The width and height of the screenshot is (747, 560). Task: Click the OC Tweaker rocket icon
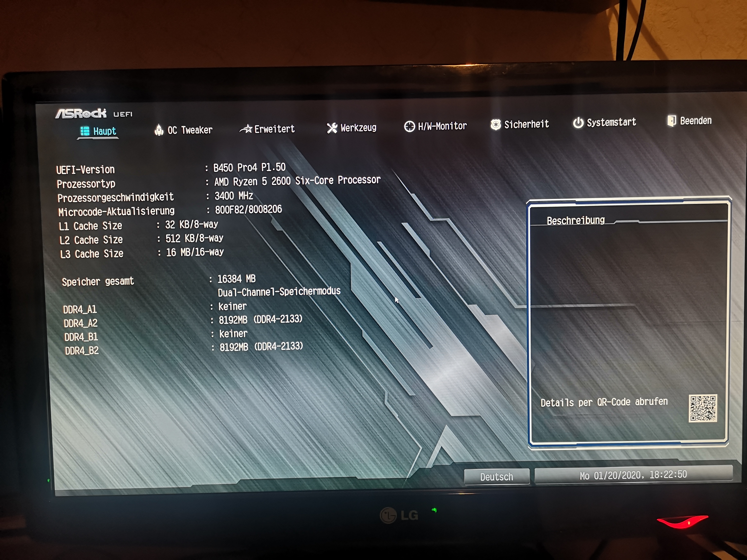pos(159,130)
